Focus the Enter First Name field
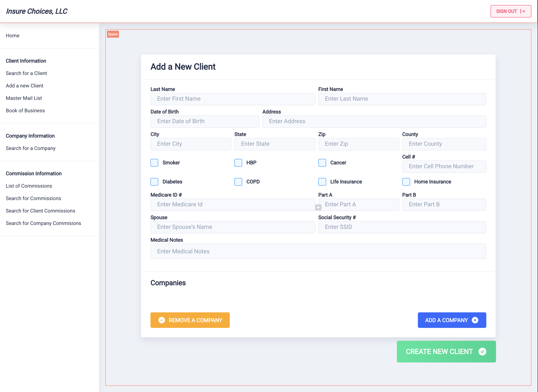 tap(233, 99)
